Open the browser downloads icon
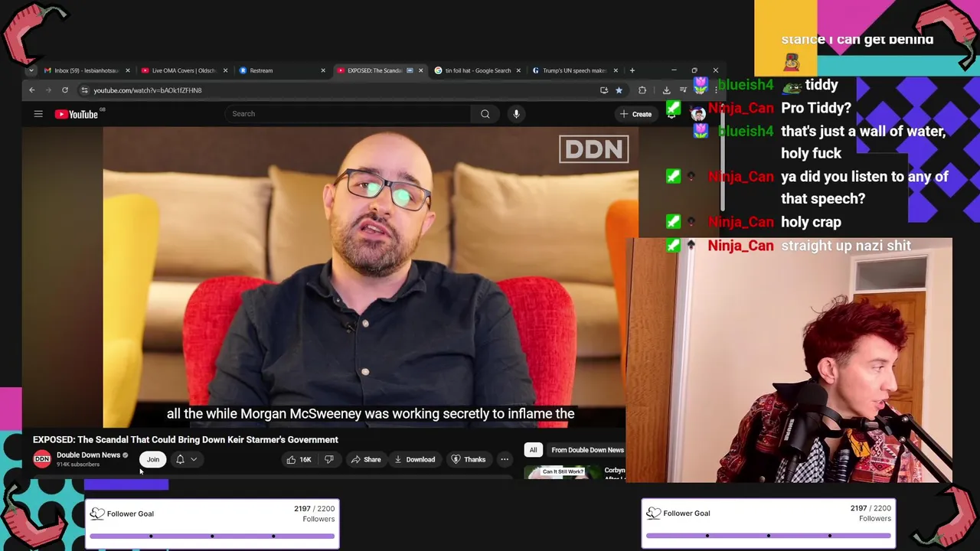 [666, 90]
